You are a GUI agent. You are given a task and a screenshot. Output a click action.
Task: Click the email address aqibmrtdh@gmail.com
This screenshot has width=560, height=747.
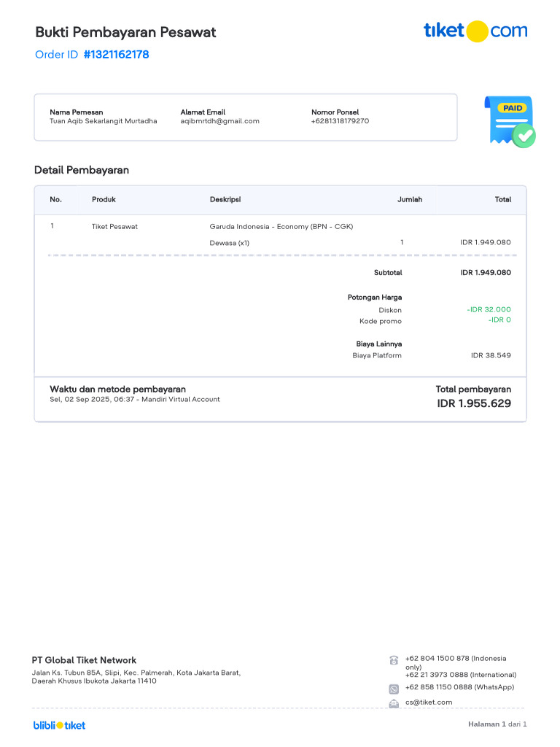click(219, 121)
